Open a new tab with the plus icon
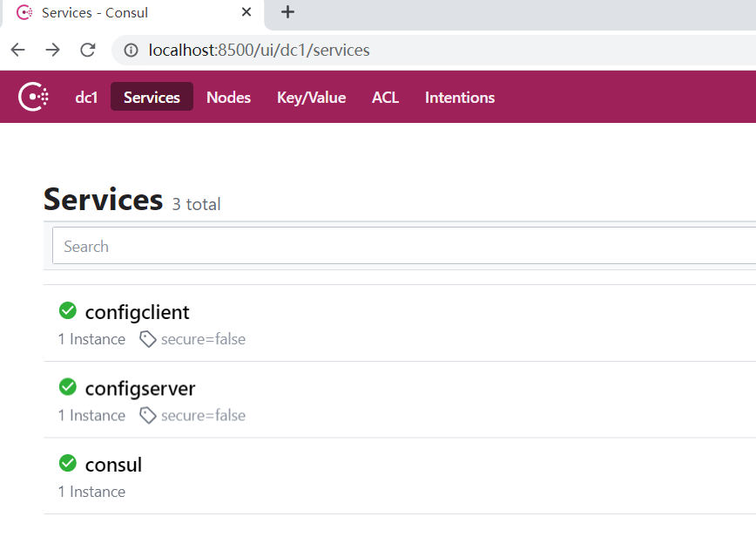756x537 pixels. tap(287, 12)
